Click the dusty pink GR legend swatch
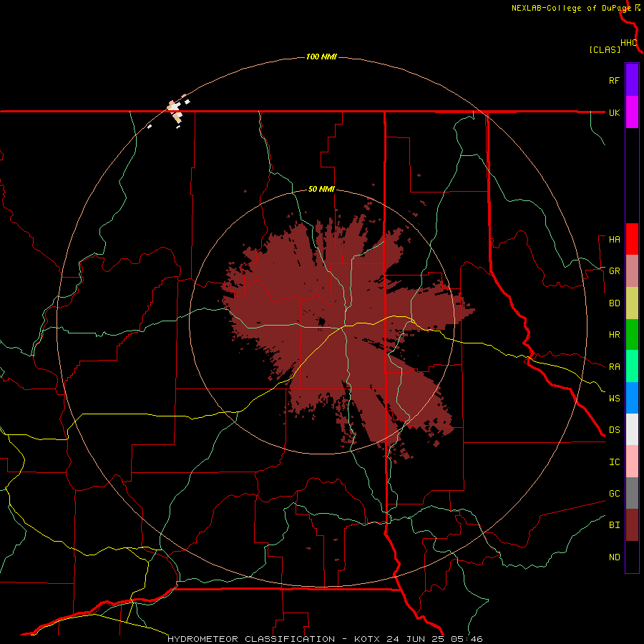Screen dimensions: 644x644 [632, 271]
